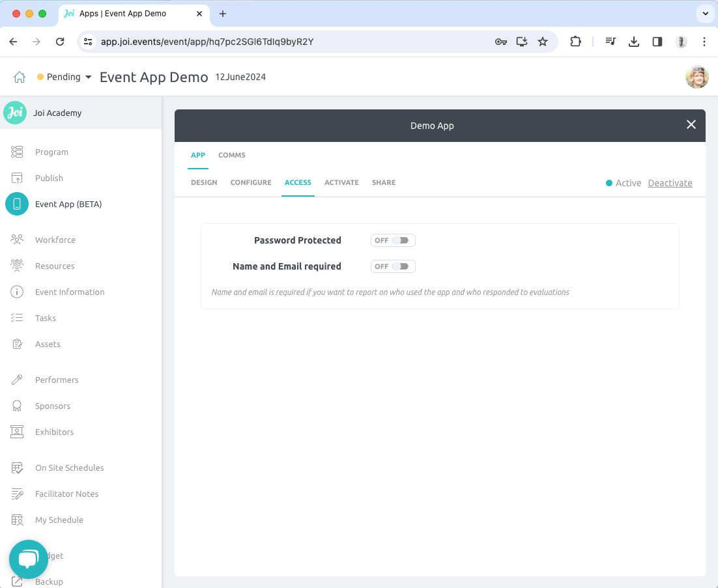Viewport: 718px width, 588px height.
Task: View site information icon in address bar
Action: point(88,42)
